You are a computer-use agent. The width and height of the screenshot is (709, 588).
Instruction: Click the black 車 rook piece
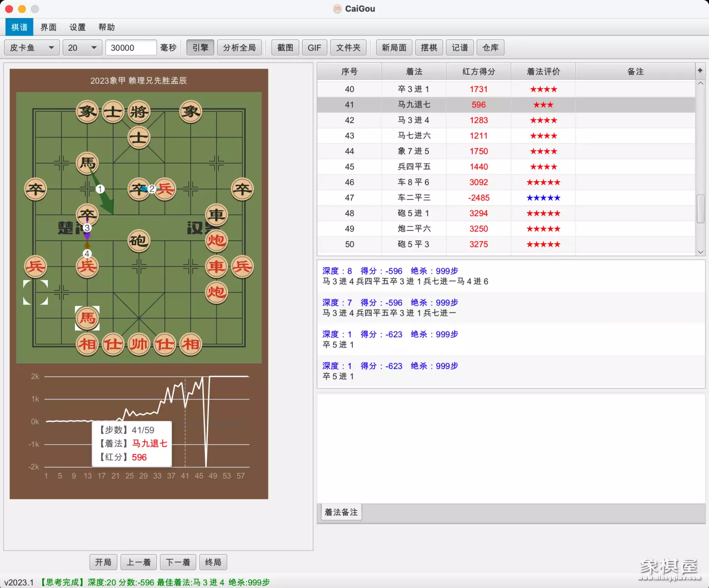(x=216, y=215)
